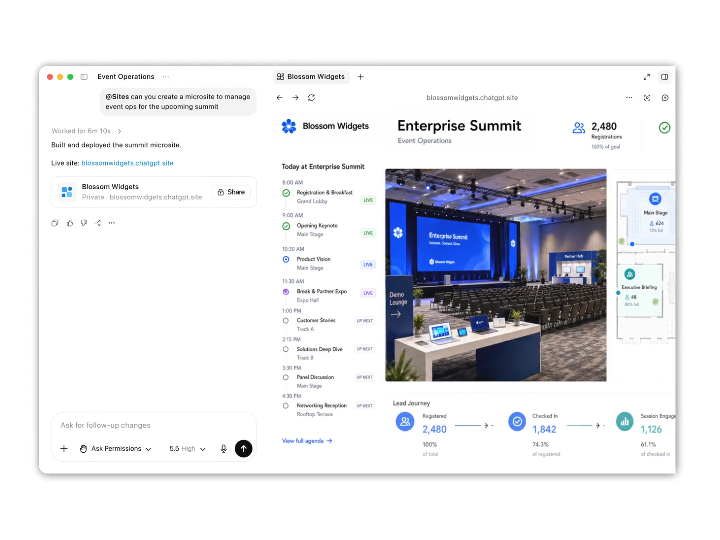Click the 1,126 Session Engaged value
Screen dimensions: 720x540
pos(651,429)
